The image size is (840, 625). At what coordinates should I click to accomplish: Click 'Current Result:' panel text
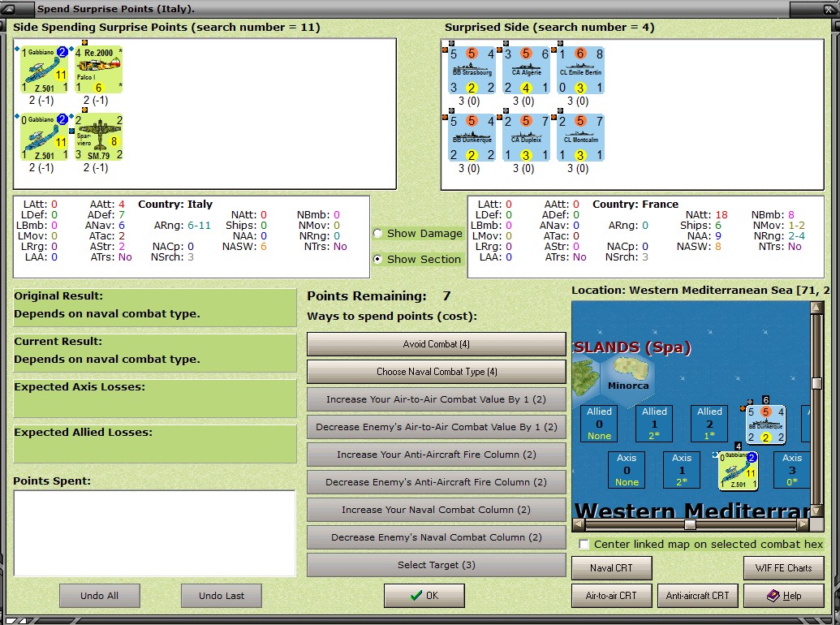coord(154,353)
